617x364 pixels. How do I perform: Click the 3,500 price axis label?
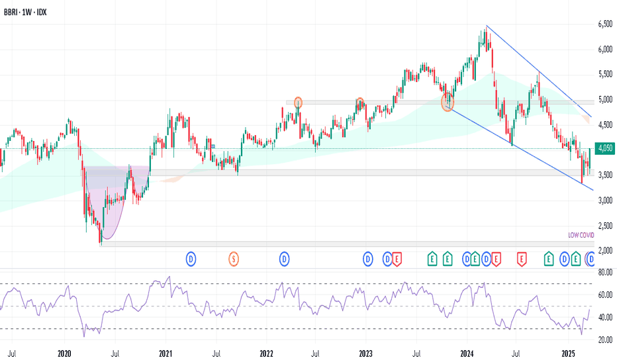coord(605,175)
